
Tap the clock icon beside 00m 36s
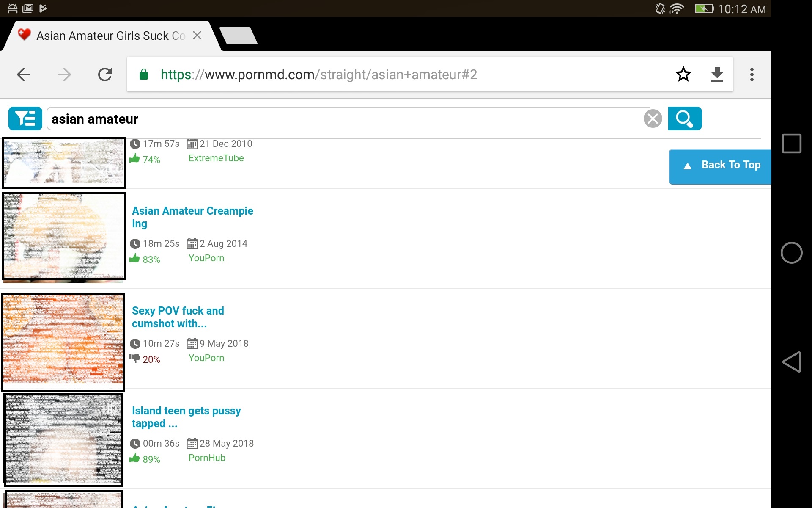click(135, 444)
